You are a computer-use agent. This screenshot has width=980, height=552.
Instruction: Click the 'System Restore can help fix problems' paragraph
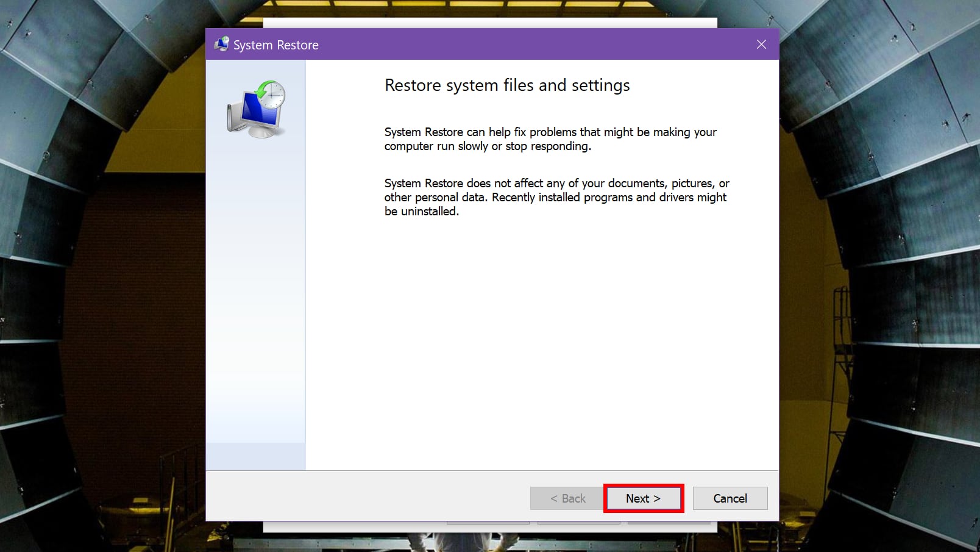pos(550,139)
